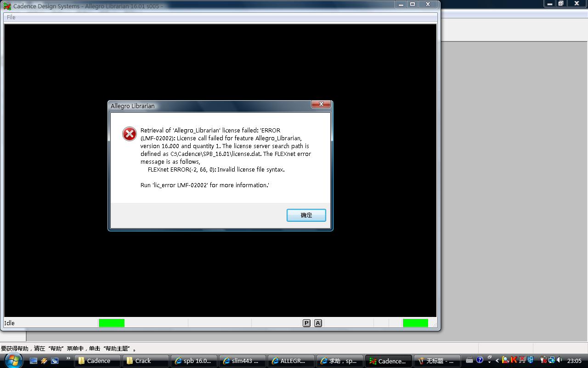The image size is (588, 368).
Task: Click the left green status indicator
Action: (112, 323)
